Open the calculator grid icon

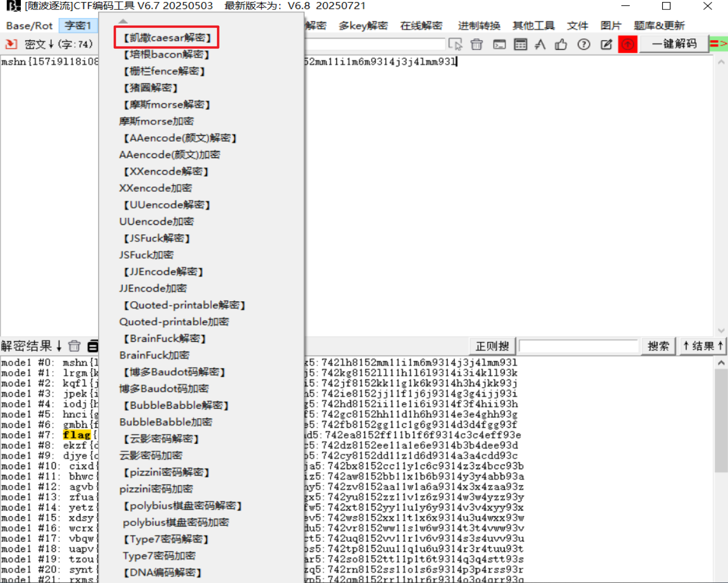[x=520, y=45]
